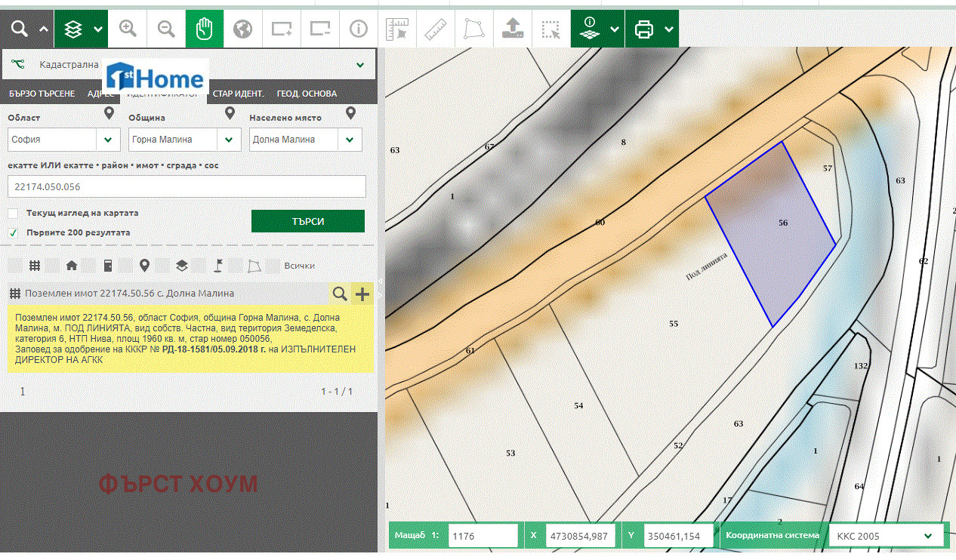This screenshot has width=956, height=560.
Task: Toggle the building (house) results filter
Action: point(72,266)
